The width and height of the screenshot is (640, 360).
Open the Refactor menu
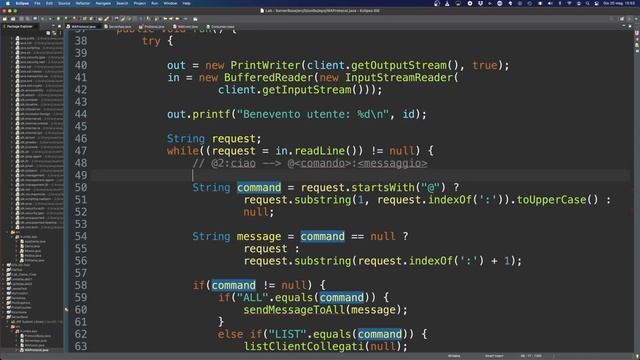[x=83, y=3]
